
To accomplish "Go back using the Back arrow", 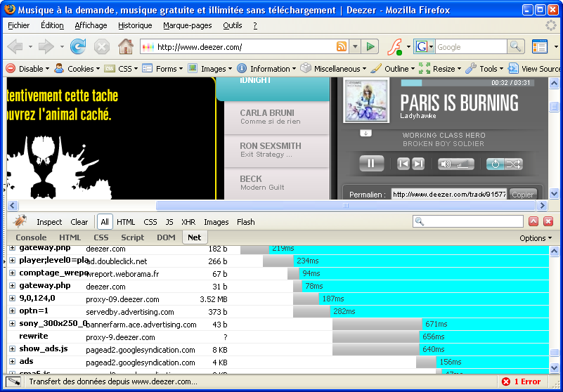I will pos(15,46).
